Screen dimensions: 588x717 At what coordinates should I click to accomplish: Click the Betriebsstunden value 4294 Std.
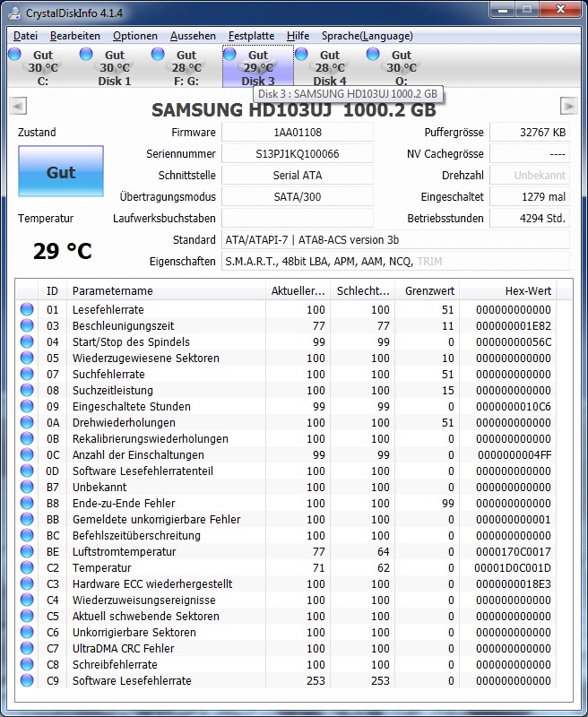tap(530, 219)
